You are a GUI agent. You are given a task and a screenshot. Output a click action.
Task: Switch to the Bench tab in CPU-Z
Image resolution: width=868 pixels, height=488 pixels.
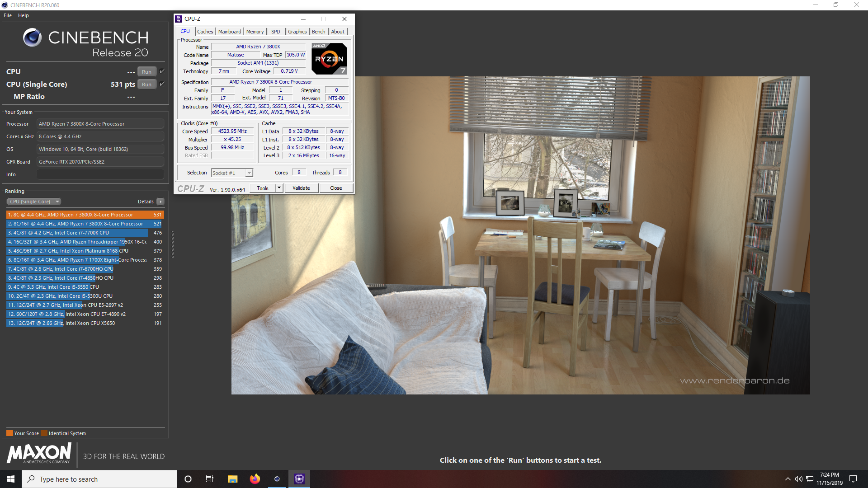[319, 32]
